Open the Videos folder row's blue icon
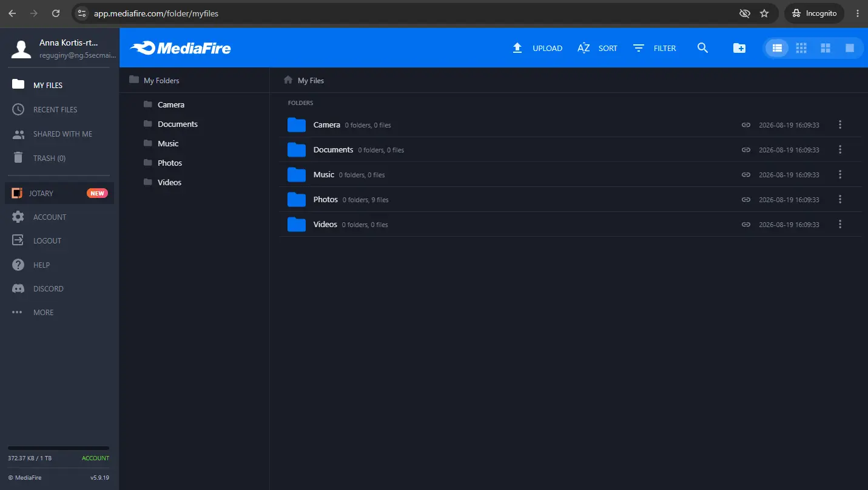 (x=297, y=225)
